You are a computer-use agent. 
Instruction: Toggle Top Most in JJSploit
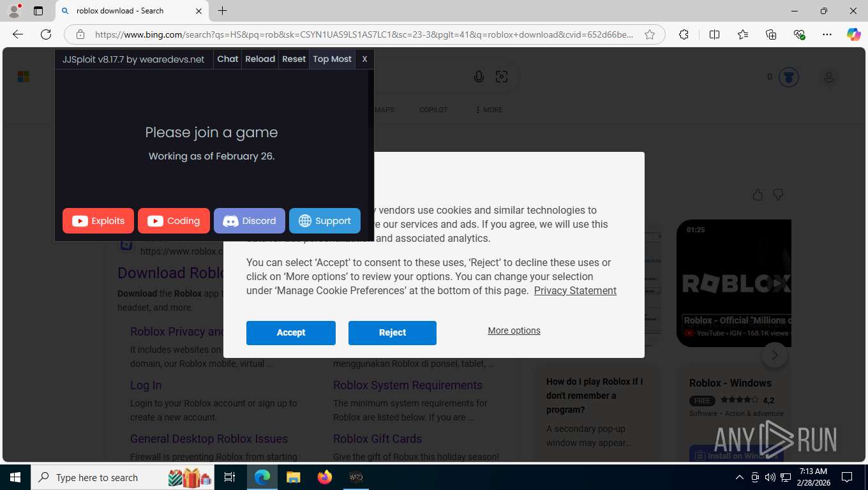pos(333,59)
